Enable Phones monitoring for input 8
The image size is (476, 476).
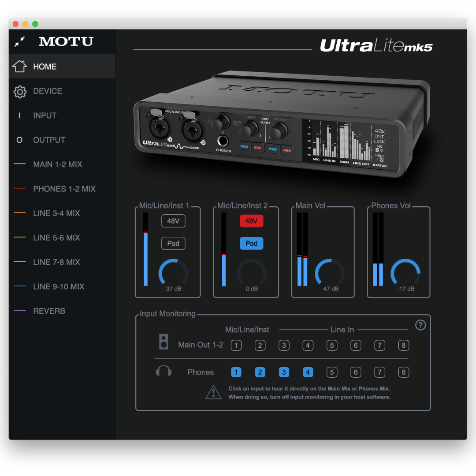(x=404, y=372)
